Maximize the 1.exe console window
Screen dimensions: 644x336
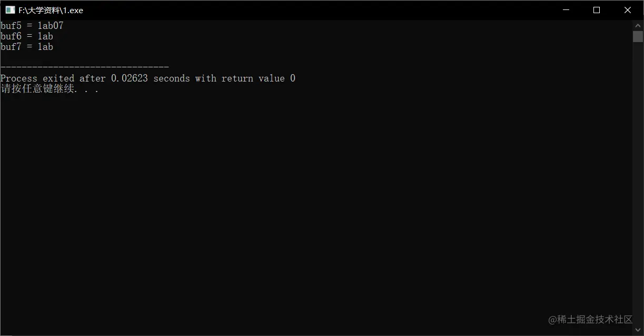597,10
